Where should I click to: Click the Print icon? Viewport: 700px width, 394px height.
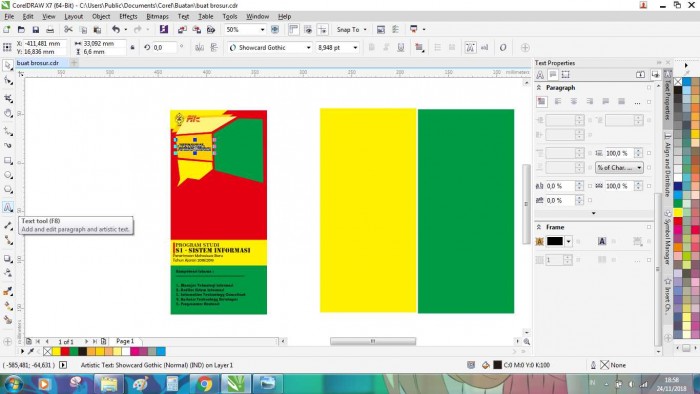[50, 29]
